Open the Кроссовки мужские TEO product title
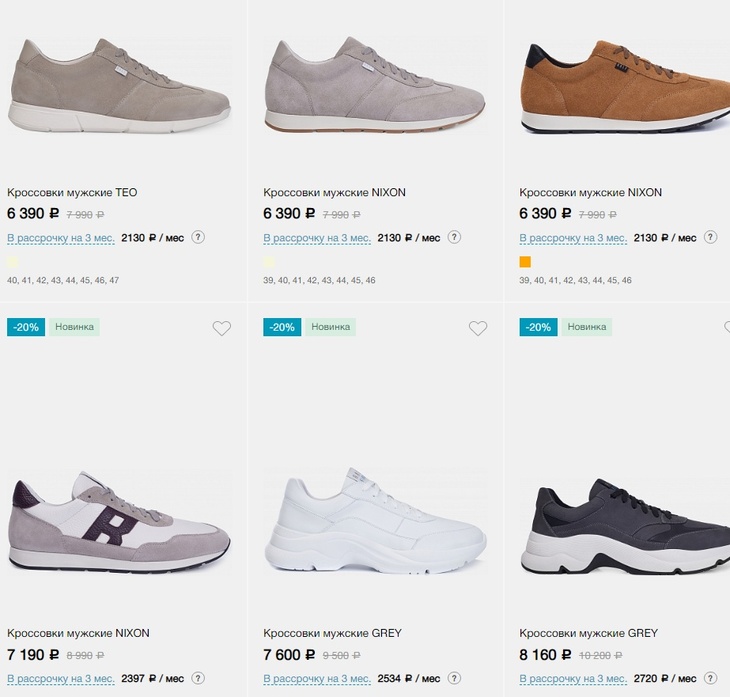 pos(72,192)
